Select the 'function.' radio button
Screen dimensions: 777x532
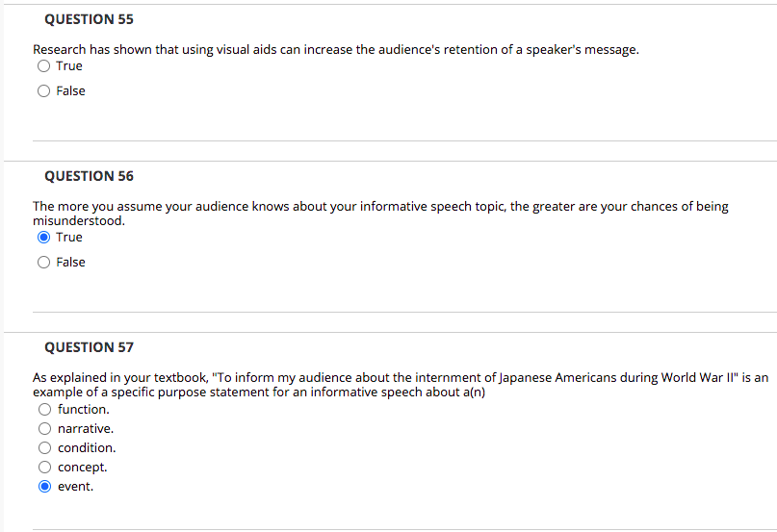(44, 410)
